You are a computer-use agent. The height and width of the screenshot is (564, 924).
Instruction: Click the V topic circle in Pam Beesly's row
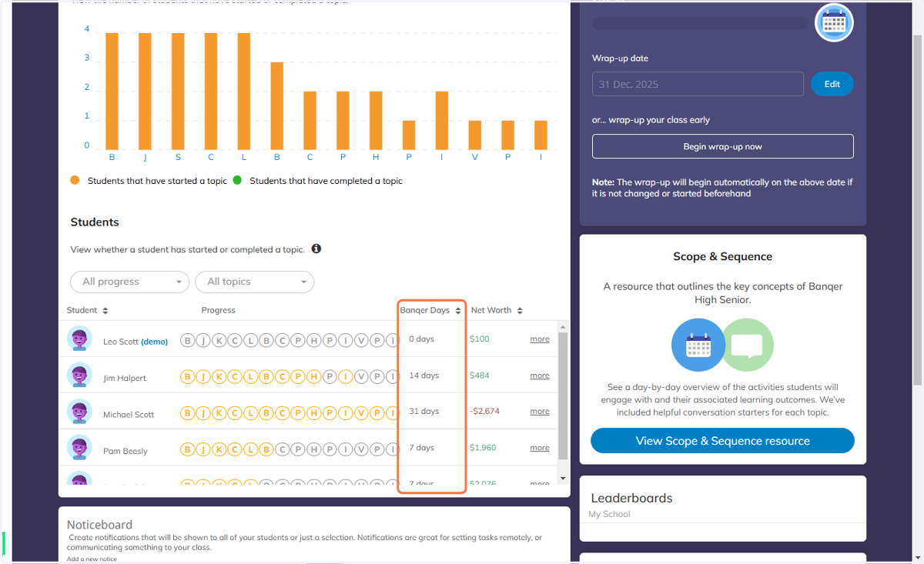click(361, 449)
